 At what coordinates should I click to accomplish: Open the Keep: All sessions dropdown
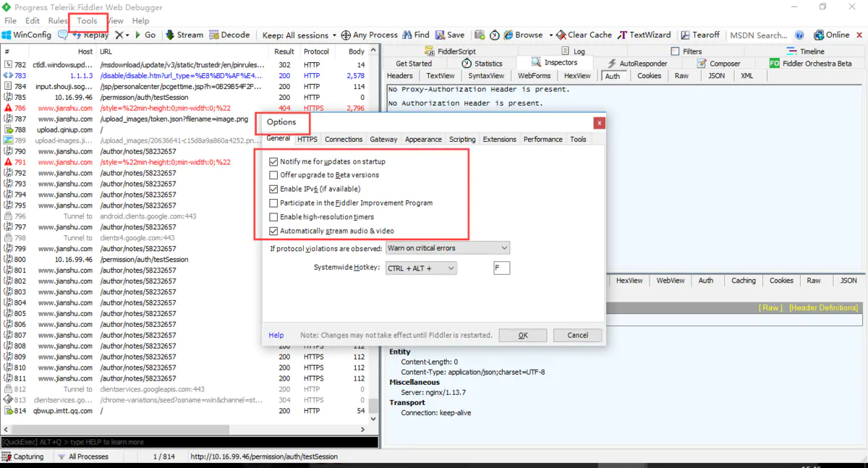(x=299, y=35)
